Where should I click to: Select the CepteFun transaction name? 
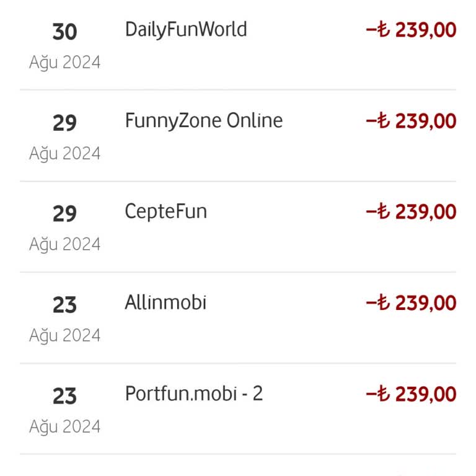point(165,211)
